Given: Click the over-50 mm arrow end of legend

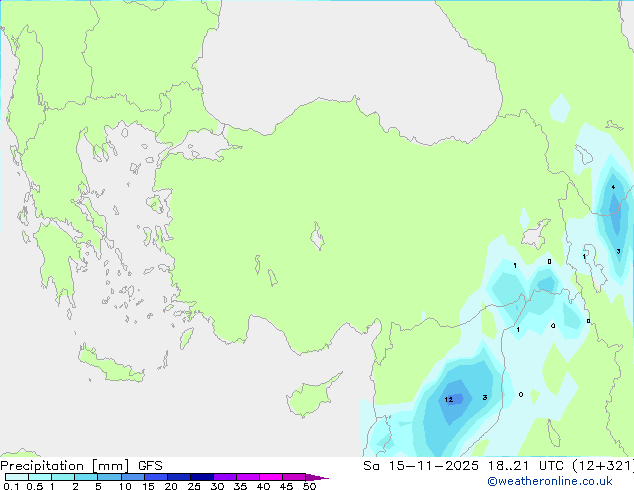Looking at the screenshot, I should point(317,477).
